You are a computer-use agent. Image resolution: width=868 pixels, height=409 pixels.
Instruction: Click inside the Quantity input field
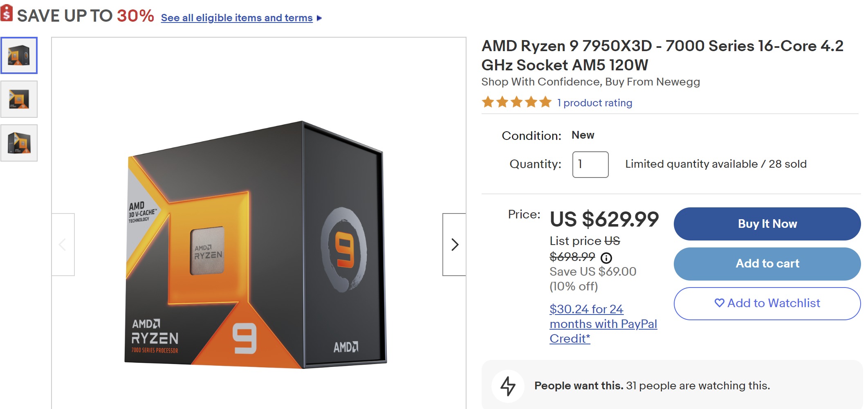(590, 164)
